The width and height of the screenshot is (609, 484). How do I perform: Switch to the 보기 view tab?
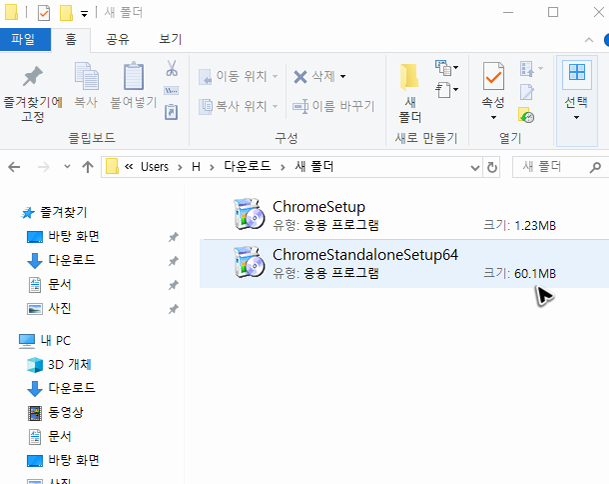[171, 39]
